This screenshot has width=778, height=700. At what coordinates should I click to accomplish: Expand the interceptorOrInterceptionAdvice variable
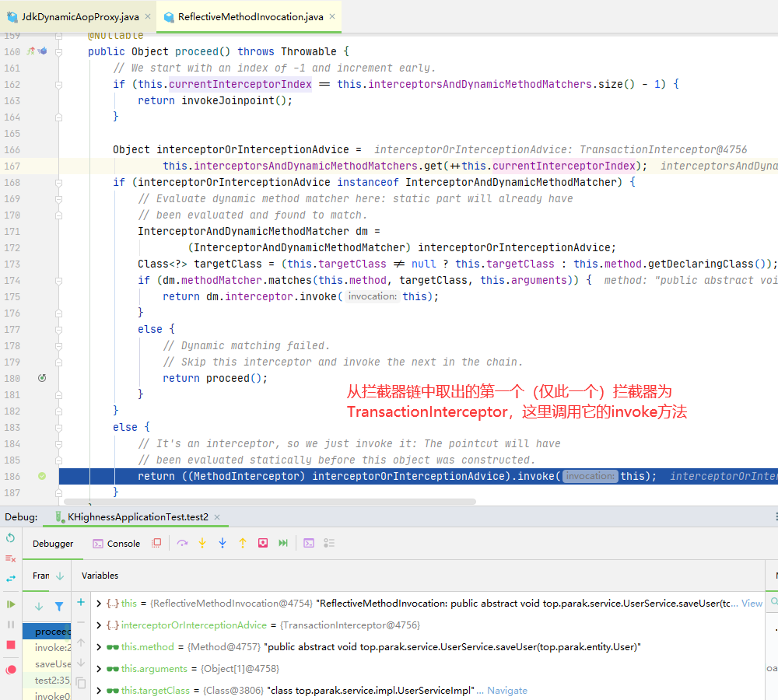tap(99, 625)
